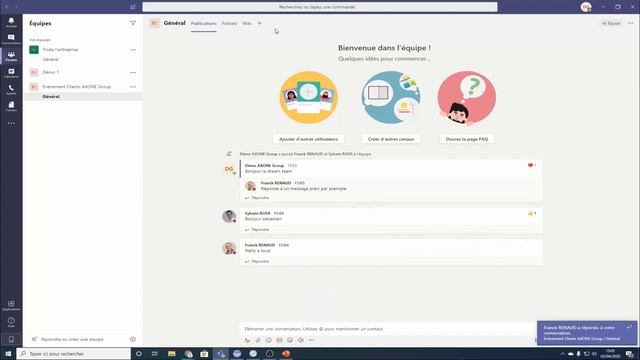Click Ouvrez la page FAQ button
Screen dimensions: 640x360
pos(467,139)
